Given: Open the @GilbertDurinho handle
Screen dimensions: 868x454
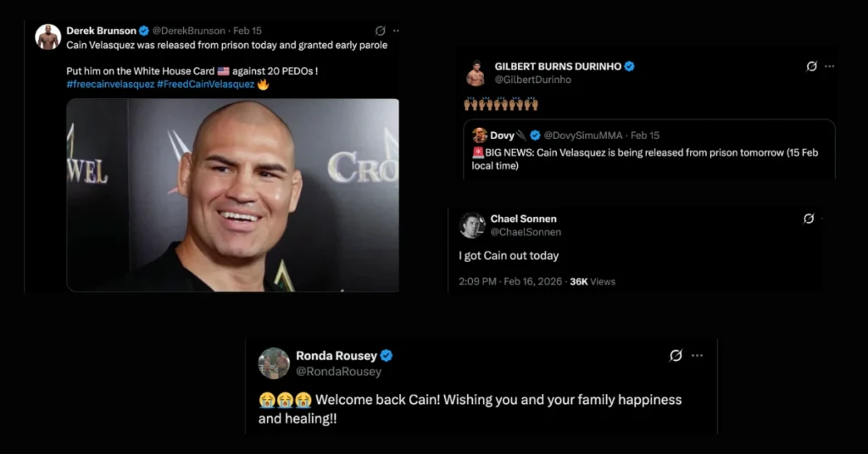Looking at the screenshot, I should click(x=532, y=80).
